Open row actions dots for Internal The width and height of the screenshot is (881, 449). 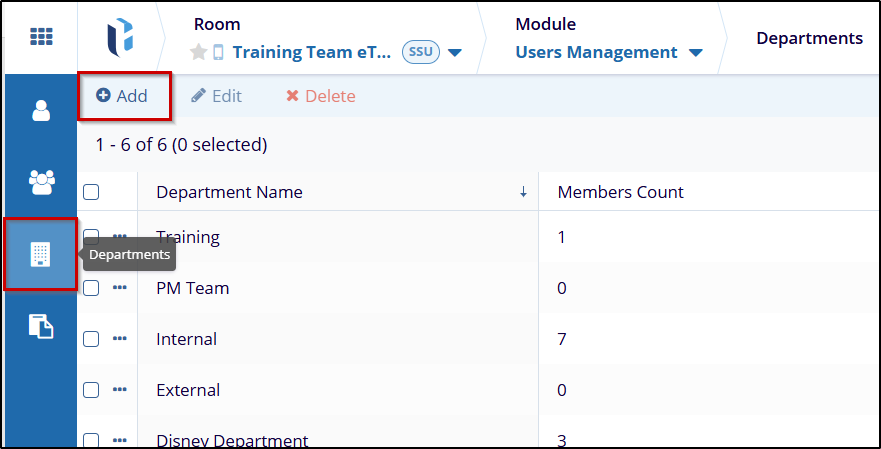(x=120, y=339)
